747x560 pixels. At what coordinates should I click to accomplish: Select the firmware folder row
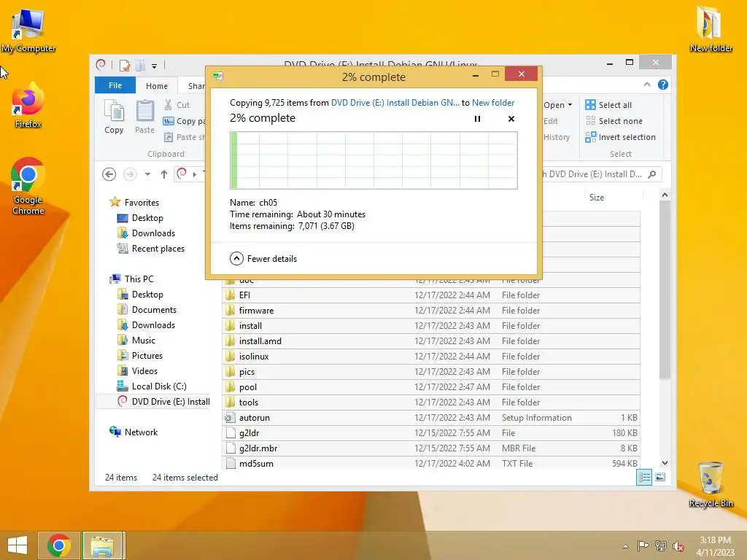tap(430, 311)
